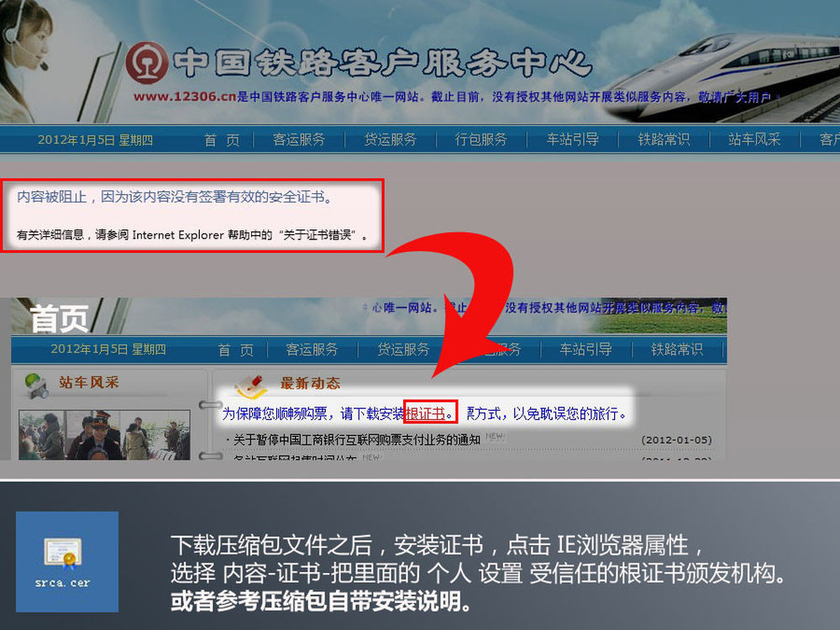The height and width of the screenshot is (630, 840).
Task: Click 客运服务 in the lower navigation bar
Action: pos(312,349)
